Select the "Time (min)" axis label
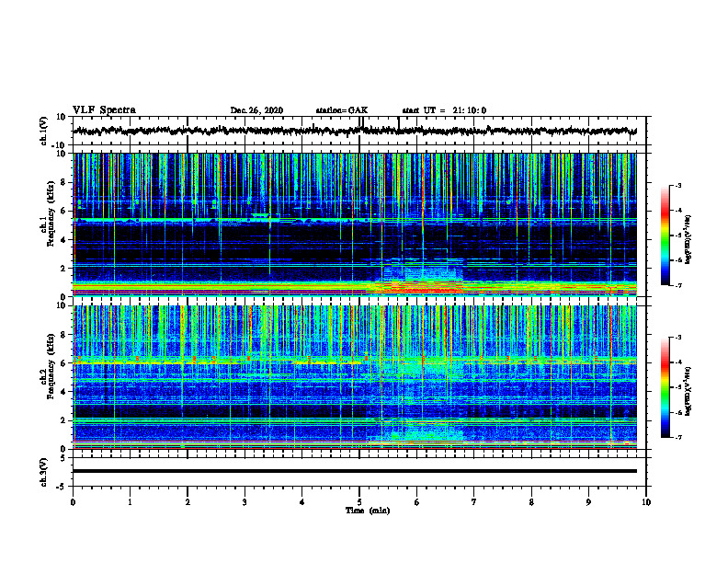The height and width of the screenshot is (563, 728). point(368,511)
